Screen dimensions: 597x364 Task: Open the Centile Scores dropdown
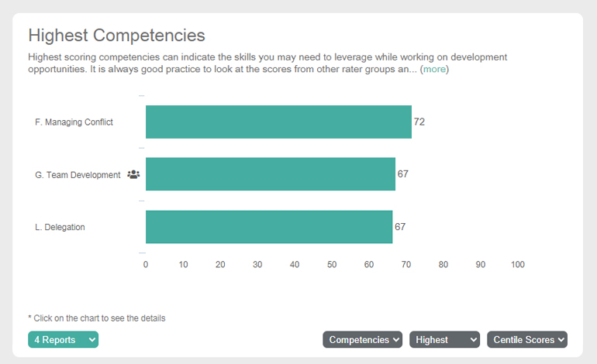tap(527, 340)
